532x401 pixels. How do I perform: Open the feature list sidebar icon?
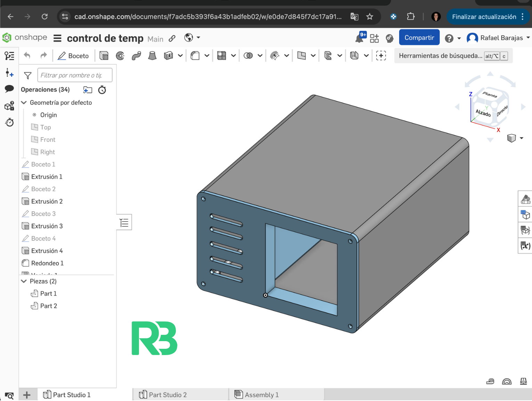9,56
